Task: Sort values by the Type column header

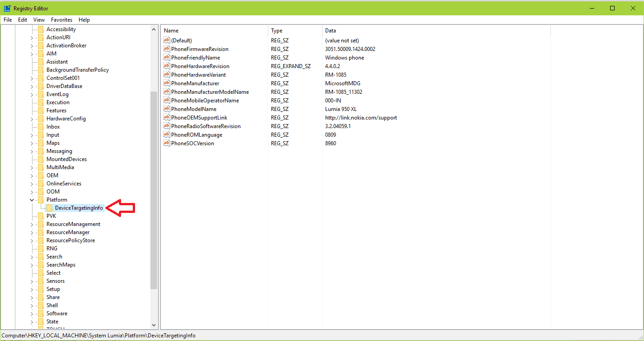Action: coord(295,31)
